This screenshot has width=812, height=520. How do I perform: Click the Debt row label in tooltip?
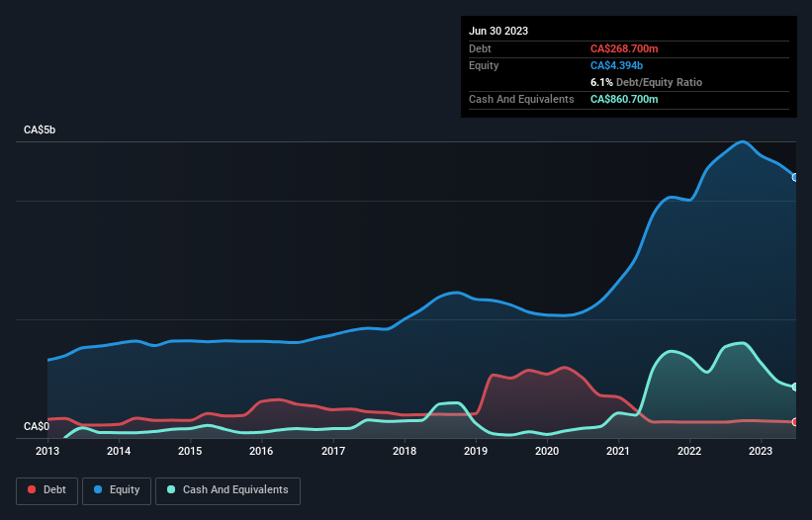point(480,48)
